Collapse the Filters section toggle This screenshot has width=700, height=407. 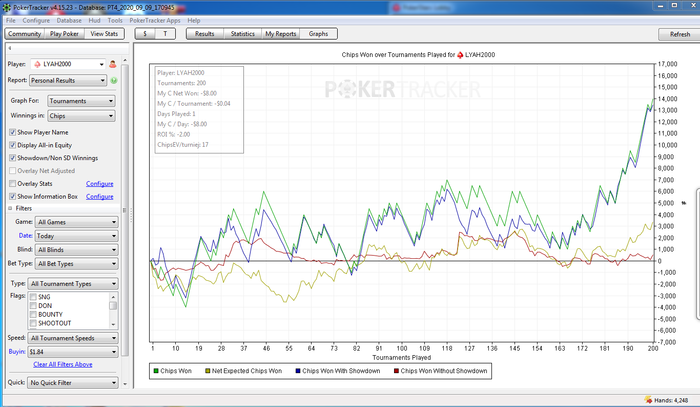tap(11, 208)
